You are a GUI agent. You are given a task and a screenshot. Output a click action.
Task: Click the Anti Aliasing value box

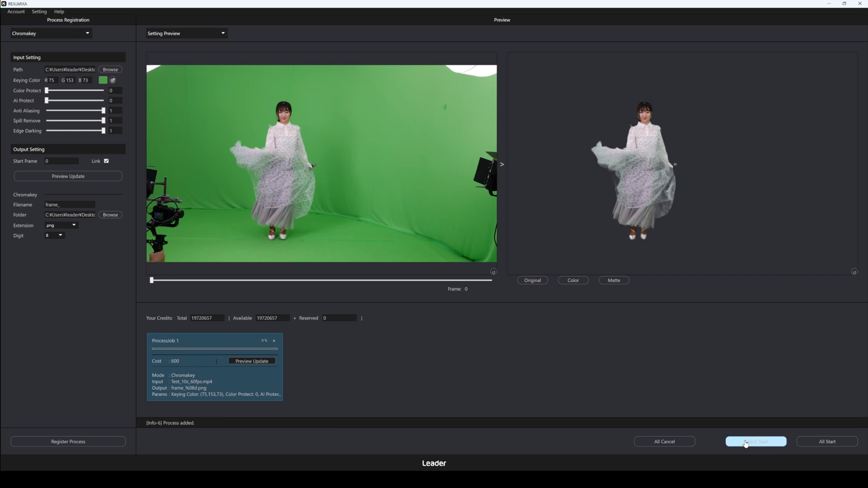point(115,111)
